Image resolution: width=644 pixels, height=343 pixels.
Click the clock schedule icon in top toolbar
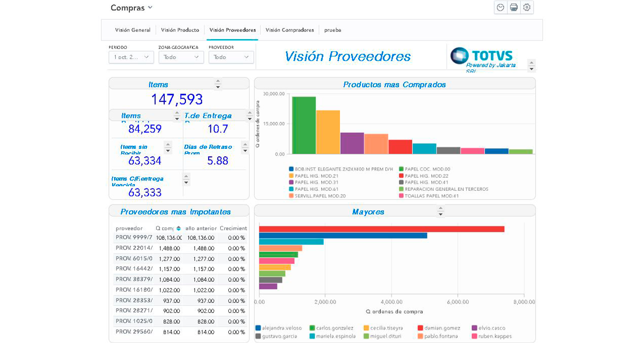coord(501,8)
